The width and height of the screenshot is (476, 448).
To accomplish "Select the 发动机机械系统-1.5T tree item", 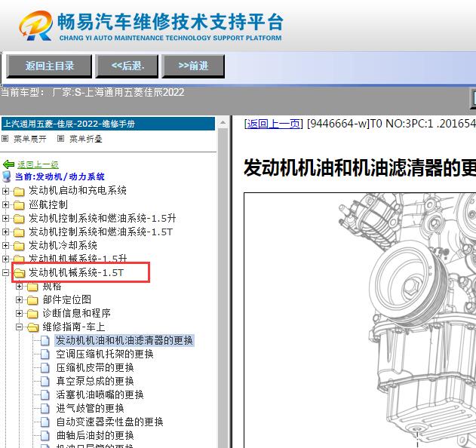I will [76, 272].
